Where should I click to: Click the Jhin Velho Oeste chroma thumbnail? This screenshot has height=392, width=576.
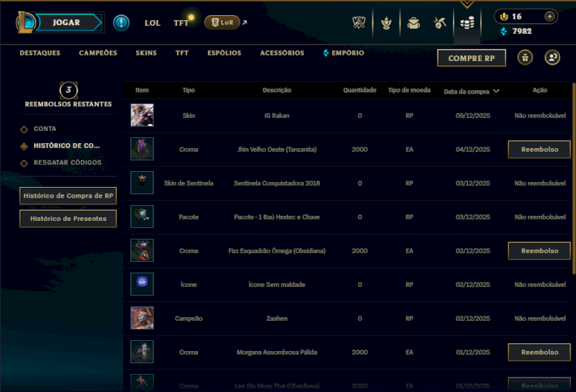tap(142, 149)
